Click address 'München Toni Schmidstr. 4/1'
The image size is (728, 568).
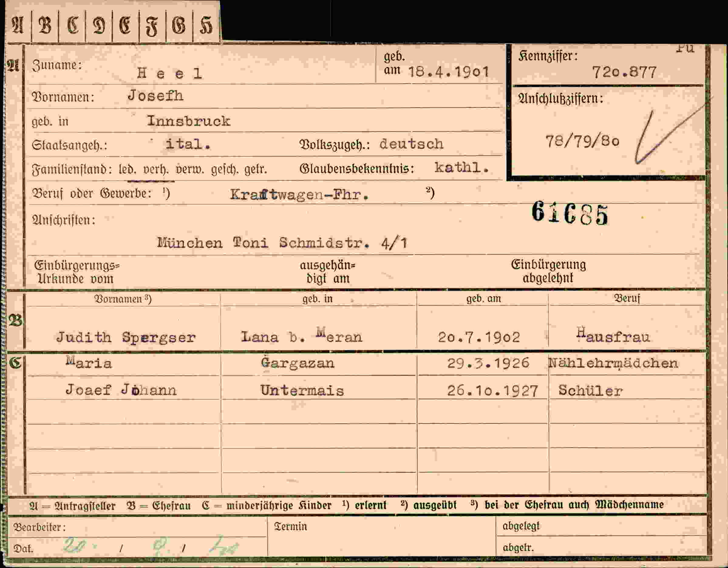(x=282, y=243)
